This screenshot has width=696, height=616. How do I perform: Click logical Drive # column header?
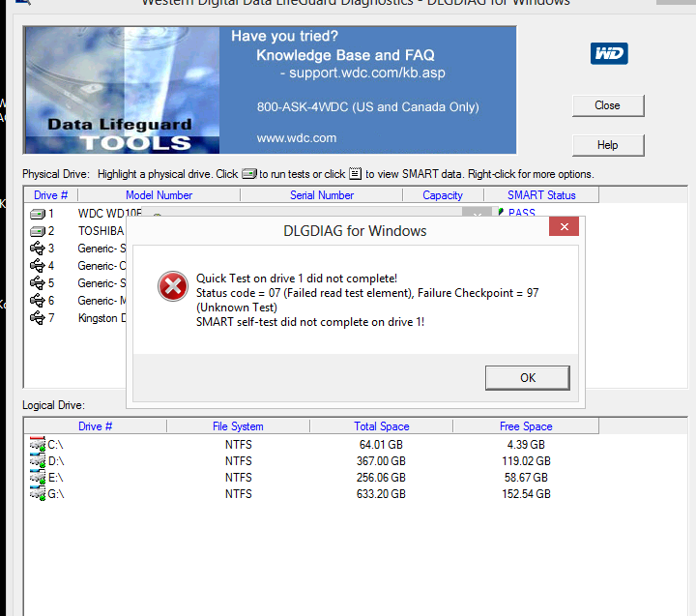(95, 426)
